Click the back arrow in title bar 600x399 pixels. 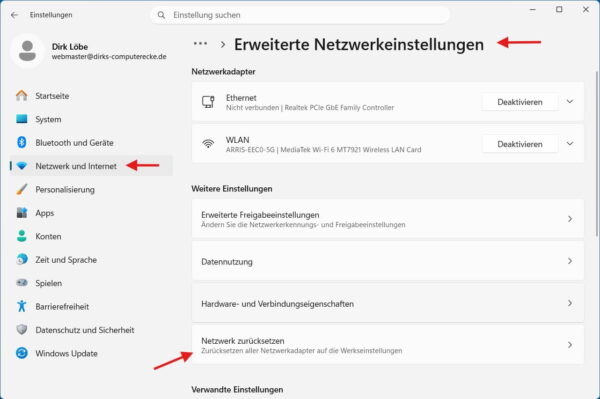coord(15,15)
